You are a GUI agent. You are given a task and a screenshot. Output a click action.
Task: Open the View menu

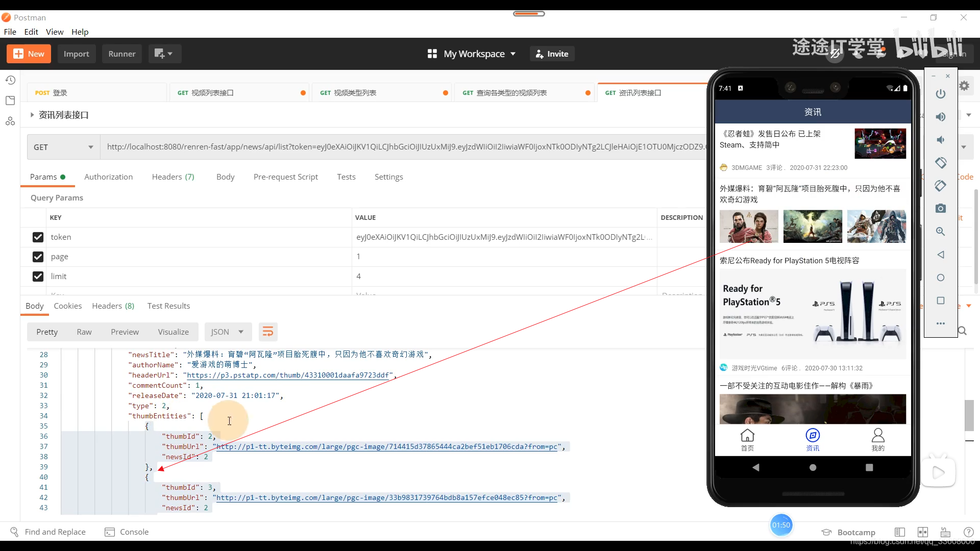tap(55, 32)
